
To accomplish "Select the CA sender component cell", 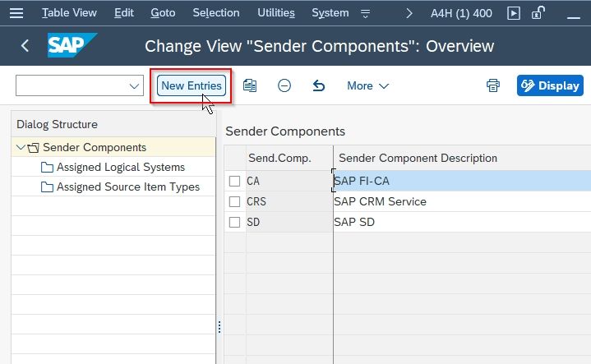I will tap(289, 181).
